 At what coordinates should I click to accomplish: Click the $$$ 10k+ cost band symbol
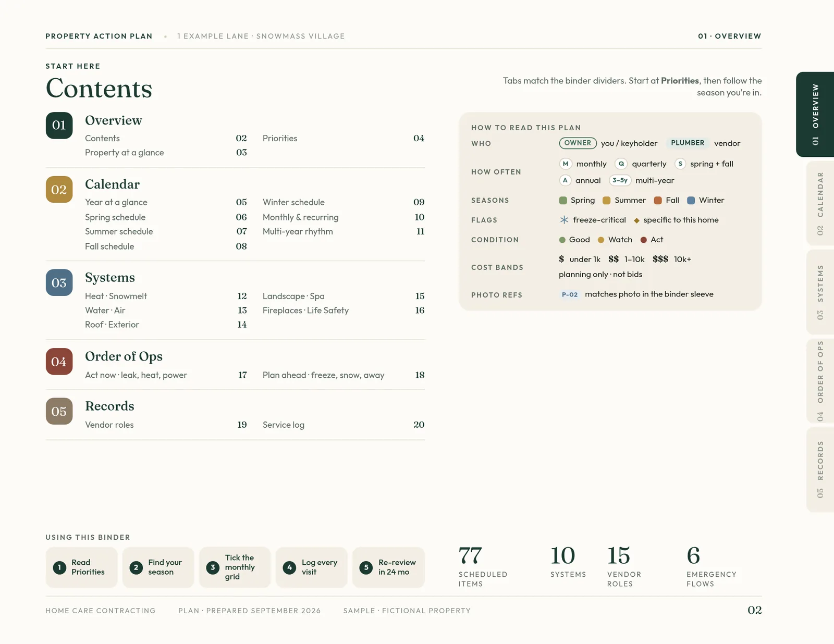pyautogui.click(x=660, y=259)
